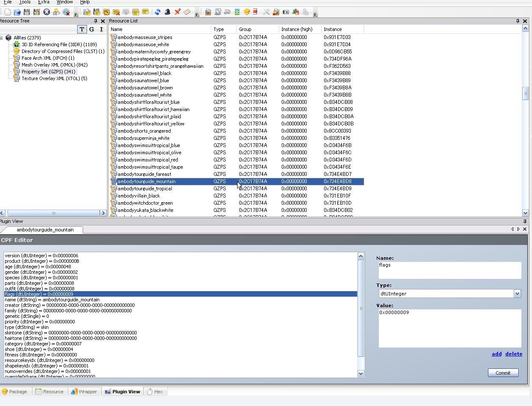
Task: Select Mesh Overlay XML (XMOL) tree item
Action: (54, 65)
